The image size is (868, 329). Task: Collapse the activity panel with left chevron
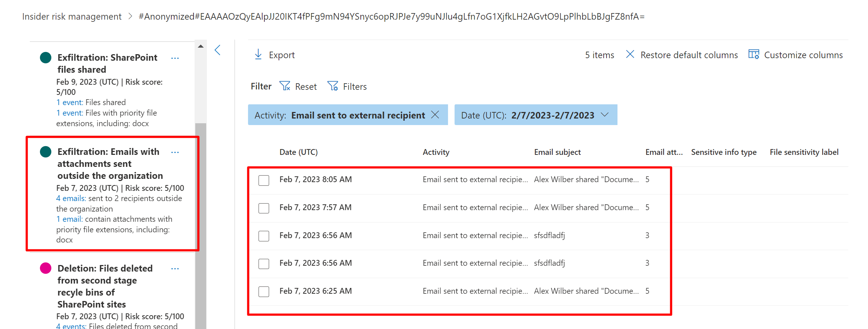click(218, 50)
